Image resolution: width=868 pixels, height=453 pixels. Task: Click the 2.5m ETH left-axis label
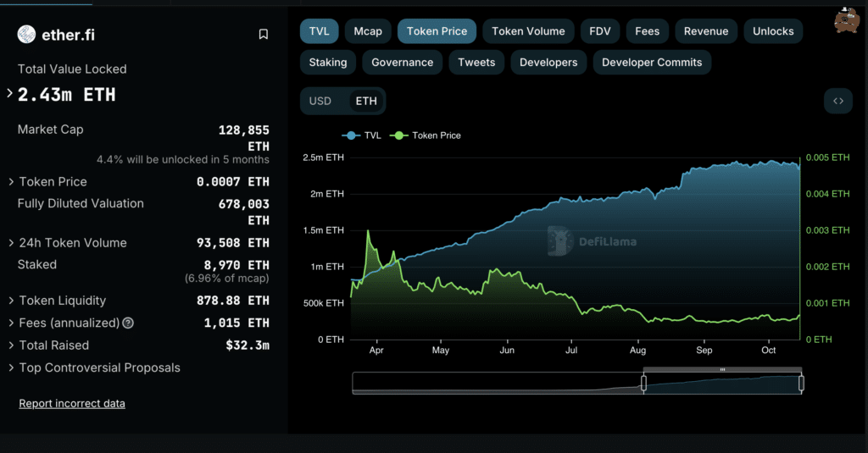tap(323, 157)
